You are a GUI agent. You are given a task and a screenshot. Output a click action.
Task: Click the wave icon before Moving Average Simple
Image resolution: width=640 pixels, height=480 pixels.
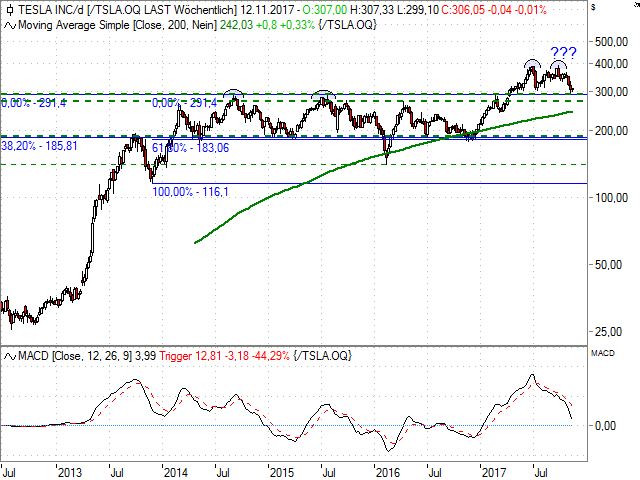(10, 25)
